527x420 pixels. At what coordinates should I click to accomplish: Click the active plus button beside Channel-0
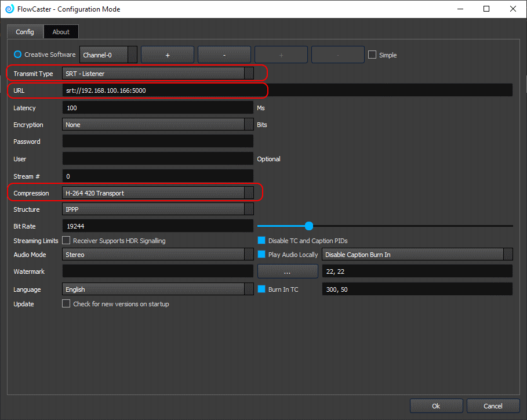coord(168,55)
